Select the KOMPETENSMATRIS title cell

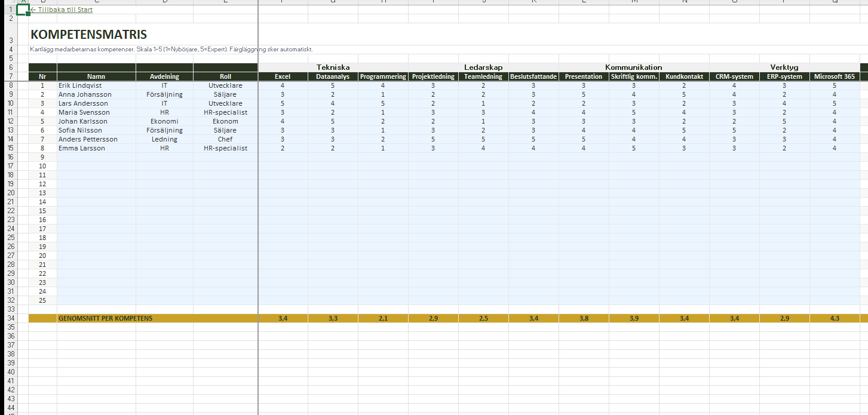point(88,35)
